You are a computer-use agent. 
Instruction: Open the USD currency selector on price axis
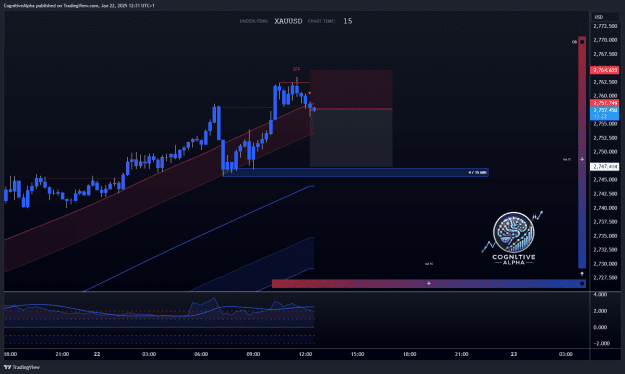(599, 17)
